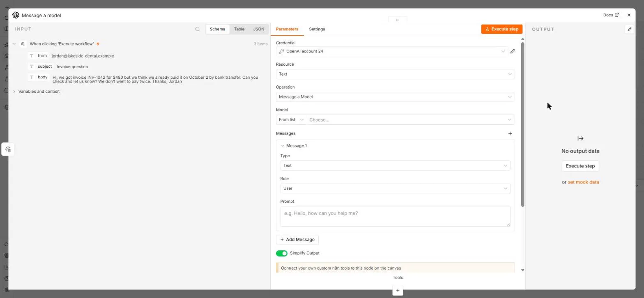Click the lightning bolt icon after 'Execute workflow'
The image size is (644, 298).
[x=98, y=44]
